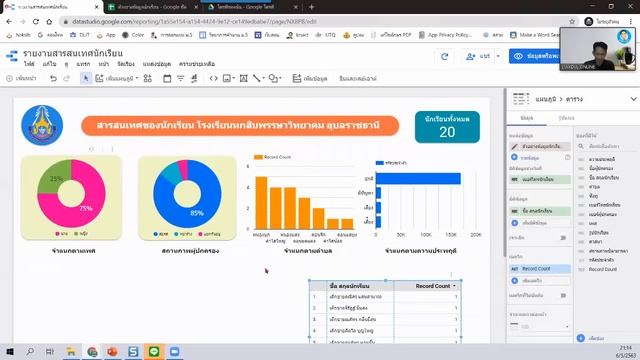Open Zoom from the taskbar

175,351
